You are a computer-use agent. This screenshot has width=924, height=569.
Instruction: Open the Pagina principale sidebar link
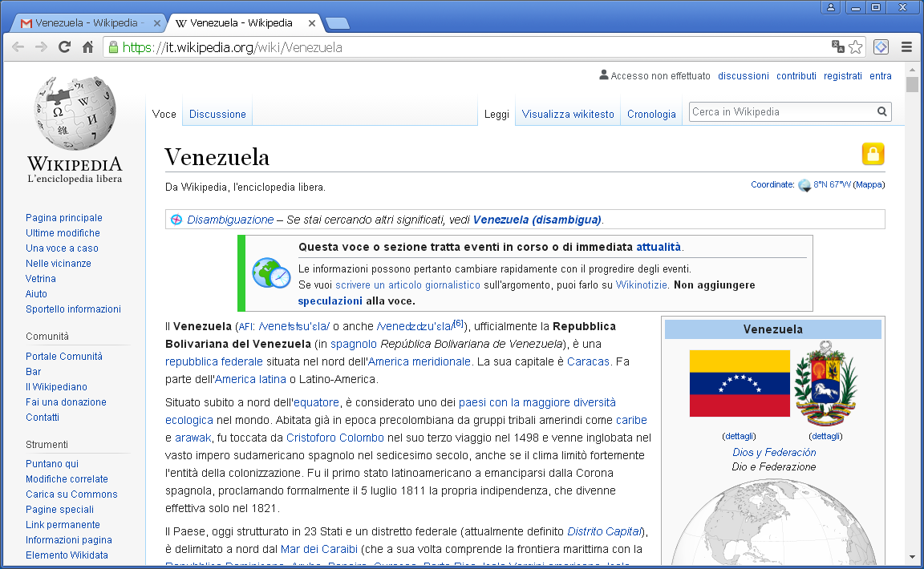(x=64, y=218)
